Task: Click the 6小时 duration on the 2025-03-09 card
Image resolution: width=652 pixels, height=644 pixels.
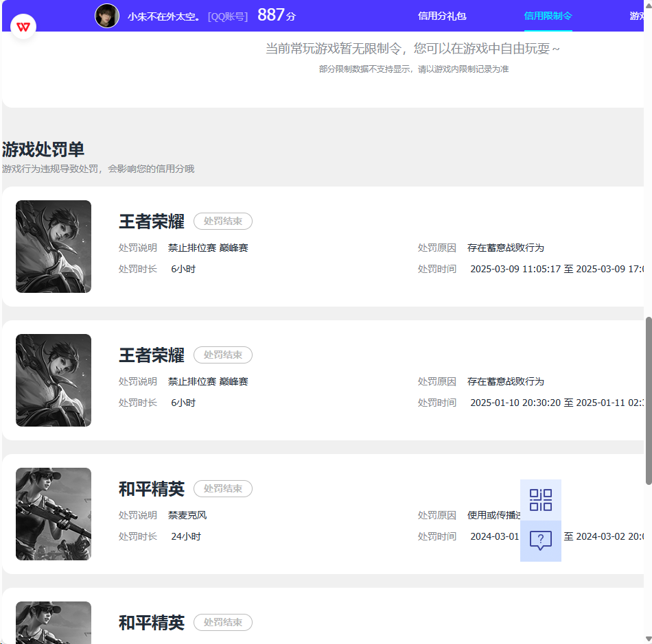Action: coord(183,270)
